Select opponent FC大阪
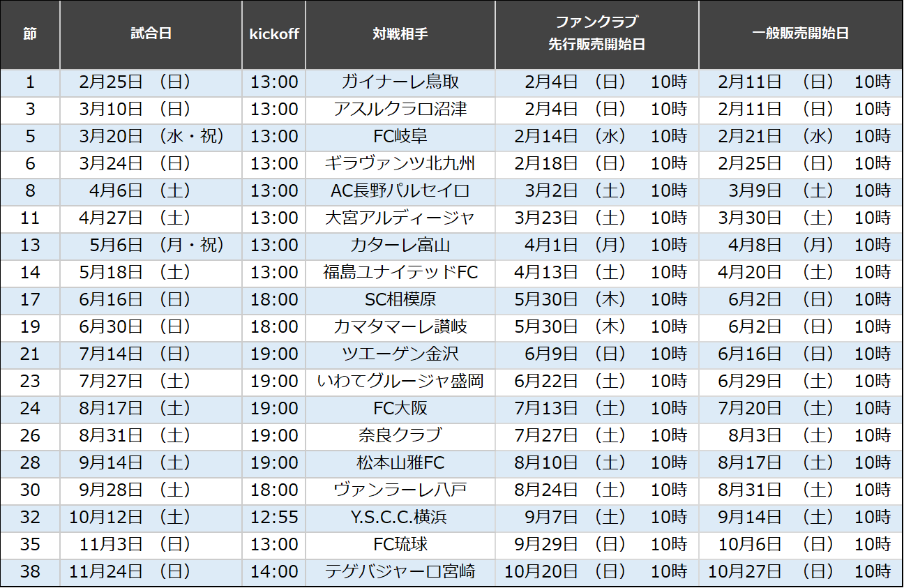 [400, 409]
